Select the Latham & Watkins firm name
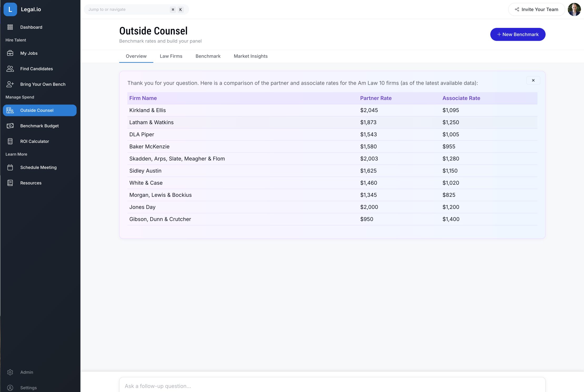Screen dimensions: 584x392 point(151,122)
